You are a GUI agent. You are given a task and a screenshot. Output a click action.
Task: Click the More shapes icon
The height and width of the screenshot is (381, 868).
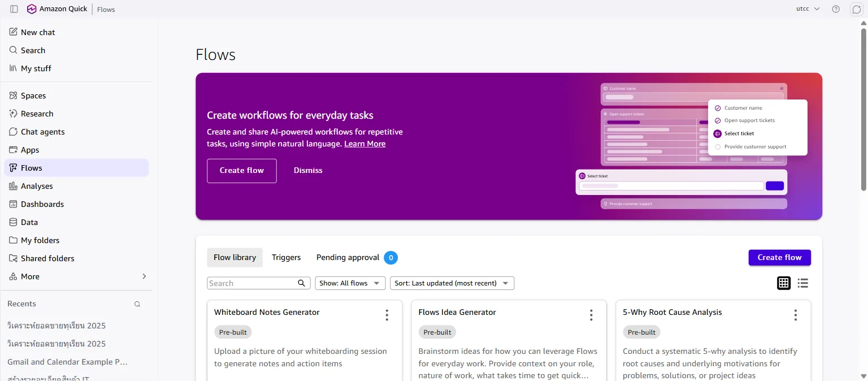[x=14, y=276]
